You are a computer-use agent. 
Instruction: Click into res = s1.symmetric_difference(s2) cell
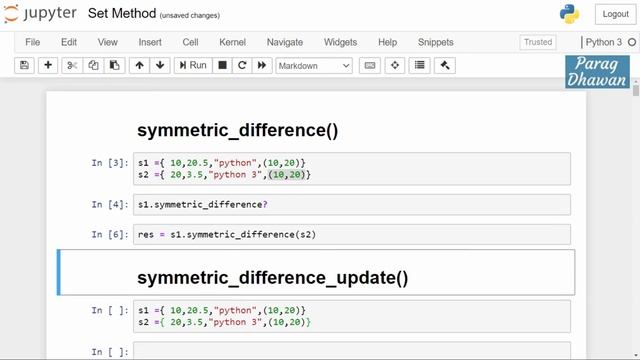tap(352, 235)
